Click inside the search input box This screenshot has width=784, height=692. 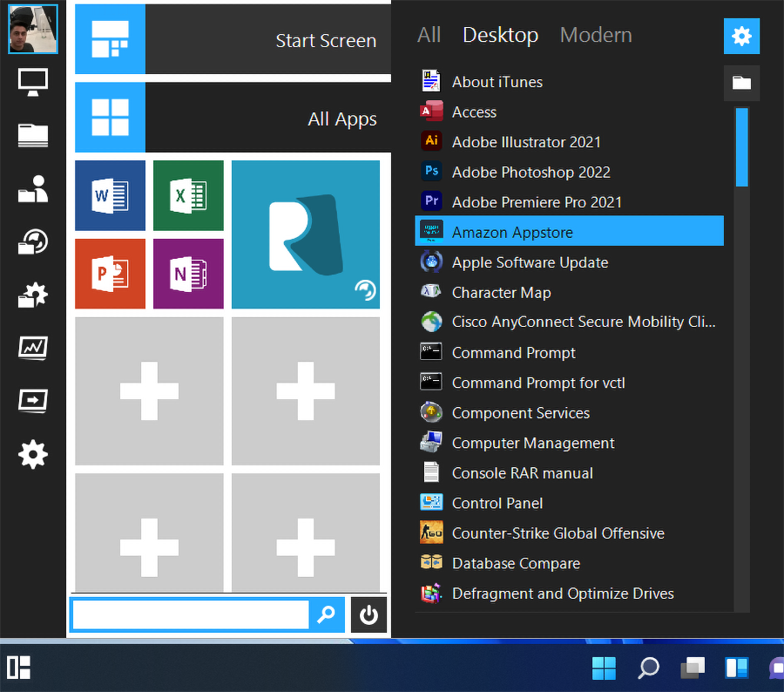point(190,614)
